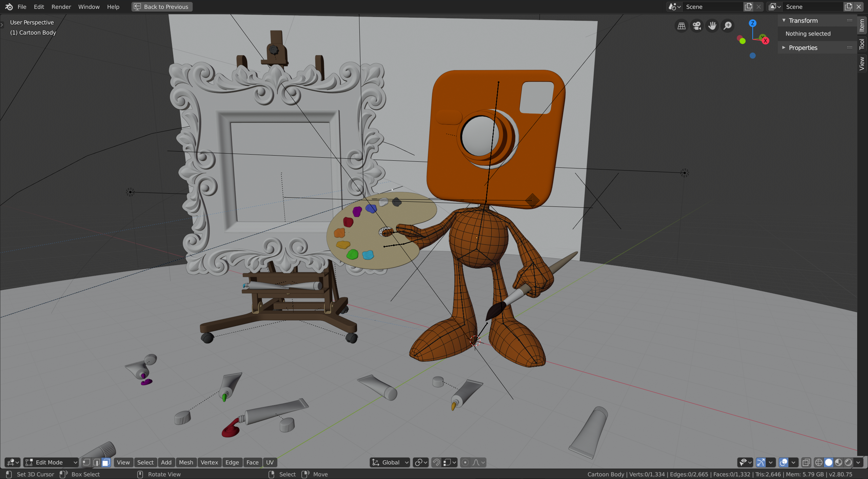Open the shading options dropdown
This screenshot has height=479, width=868.
click(x=859, y=462)
